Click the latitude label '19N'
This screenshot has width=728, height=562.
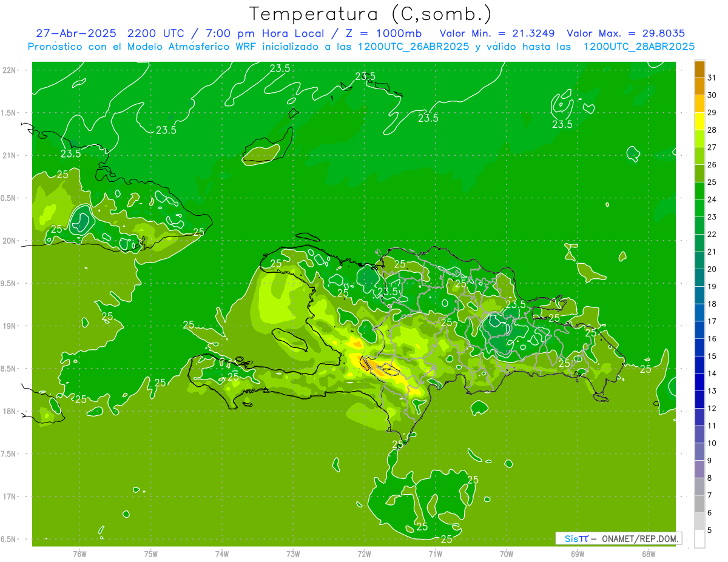click(9, 326)
